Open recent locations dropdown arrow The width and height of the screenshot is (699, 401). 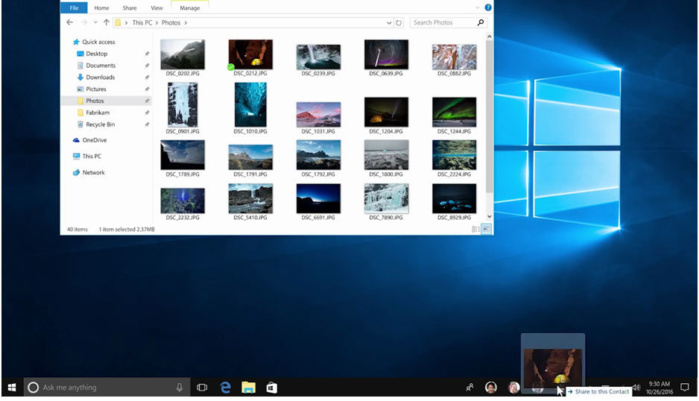point(95,22)
